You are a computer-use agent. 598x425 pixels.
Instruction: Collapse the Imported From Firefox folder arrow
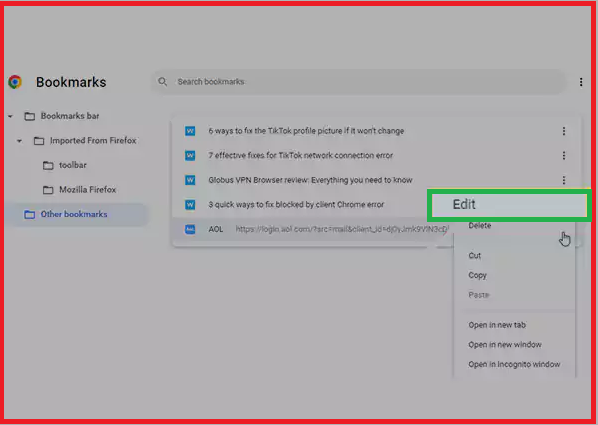(19, 141)
